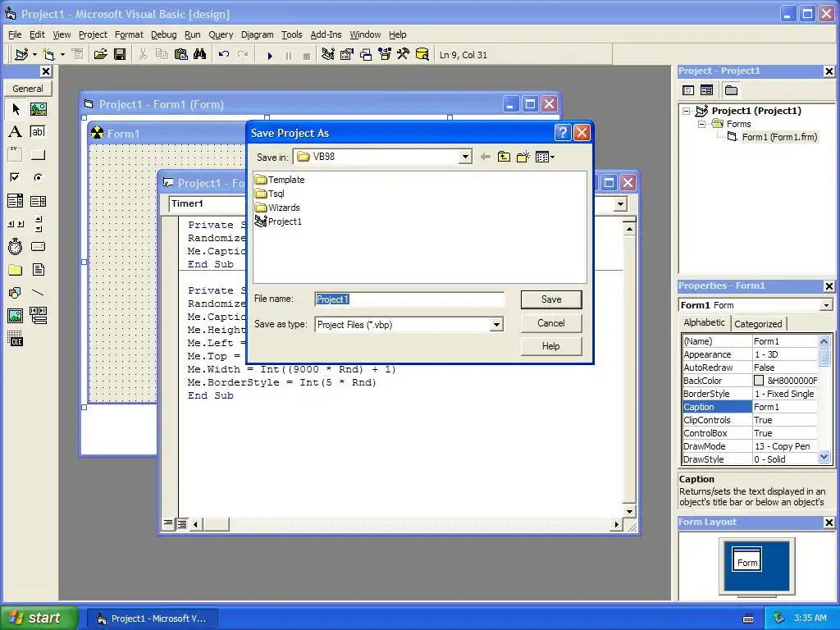Screen dimensions: 840x630
Task: Select the Wizards folder
Action: [x=277, y=208]
